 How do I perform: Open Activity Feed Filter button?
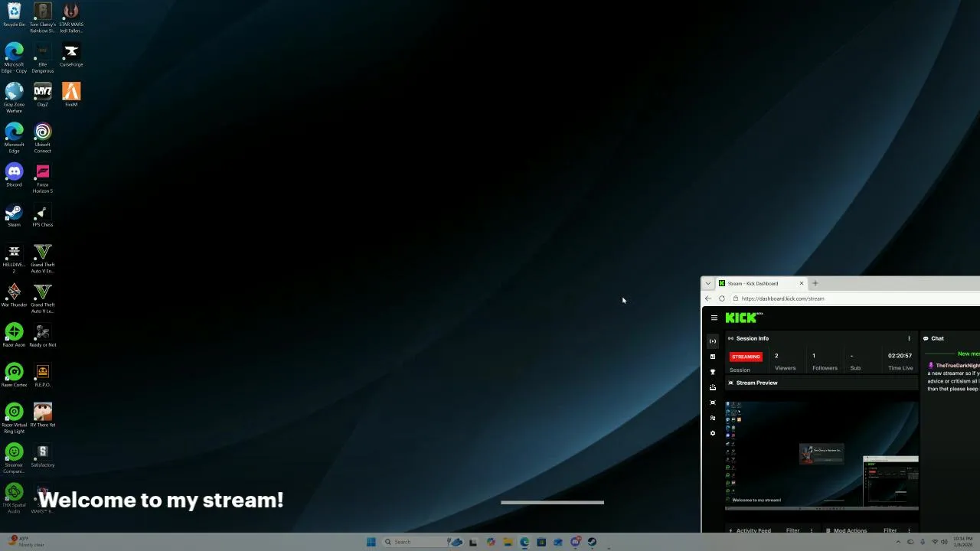[x=792, y=530]
